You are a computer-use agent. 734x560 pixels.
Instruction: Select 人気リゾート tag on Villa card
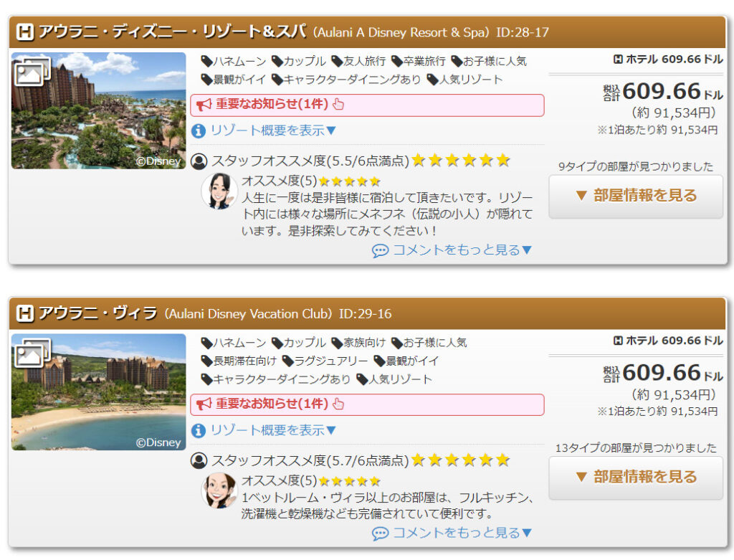tap(394, 379)
